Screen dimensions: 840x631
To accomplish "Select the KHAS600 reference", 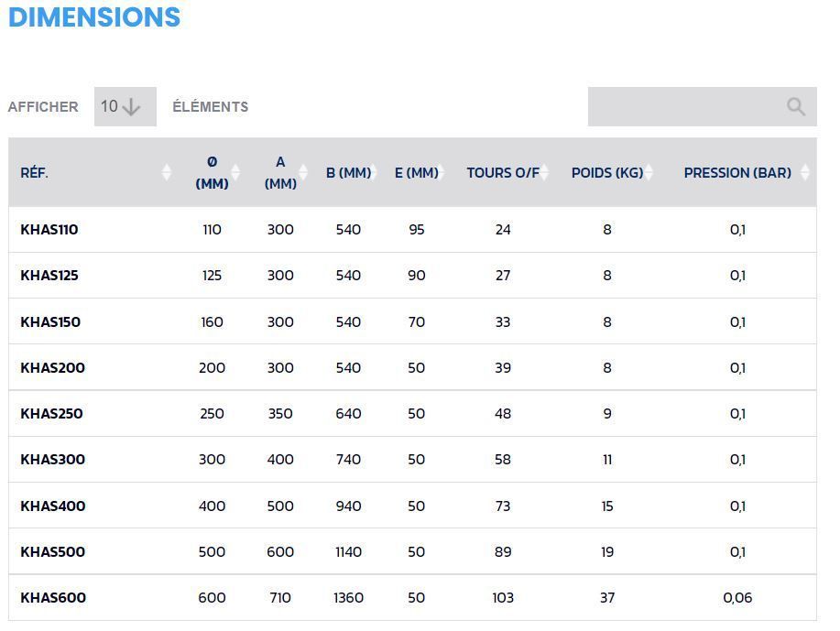I will [x=53, y=598].
